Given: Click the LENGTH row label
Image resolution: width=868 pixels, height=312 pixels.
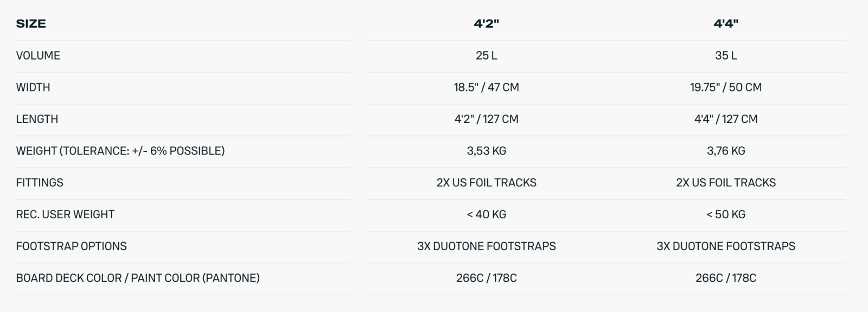Looking at the screenshot, I should (x=37, y=119).
